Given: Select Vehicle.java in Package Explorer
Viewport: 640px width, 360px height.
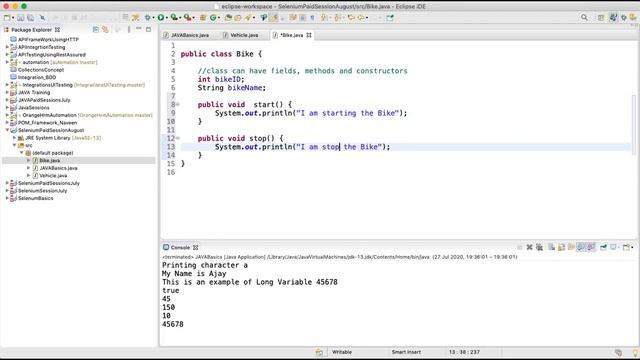Looking at the screenshot, I should click(53, 176).
